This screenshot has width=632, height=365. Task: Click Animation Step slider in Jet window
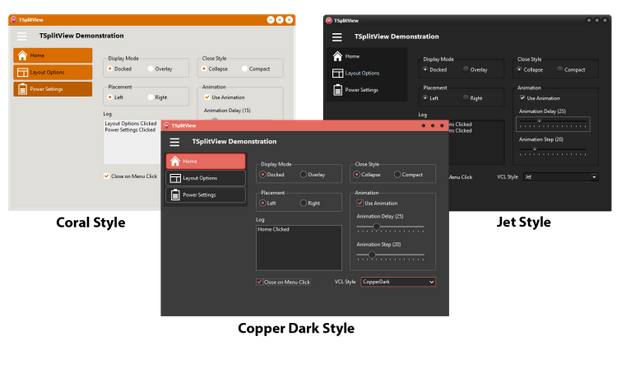tap(553, 151)
